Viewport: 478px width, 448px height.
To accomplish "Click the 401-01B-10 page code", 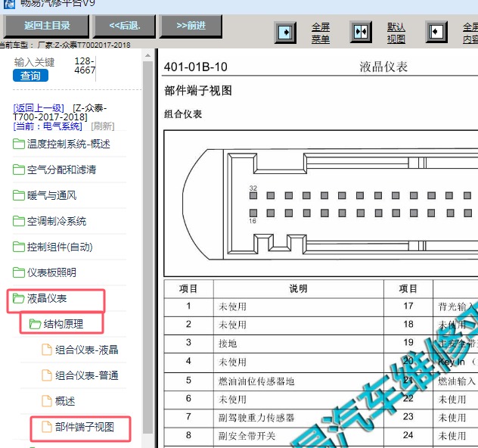I will (x=196, y=67).
